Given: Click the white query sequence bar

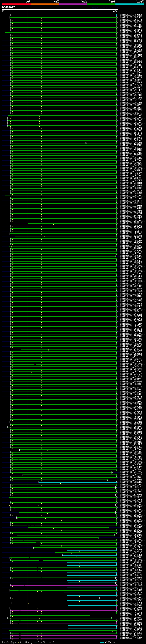Looking at the screenshot, I should coord(60,10).
